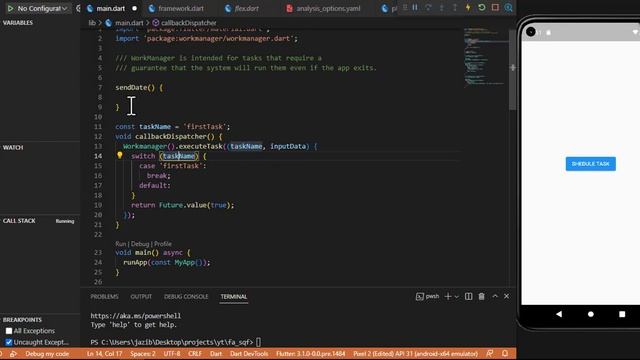Switch to the PROBLEMS panel tab
The width and height of the screenshot is (640, 360).
(x=104, y=297)
